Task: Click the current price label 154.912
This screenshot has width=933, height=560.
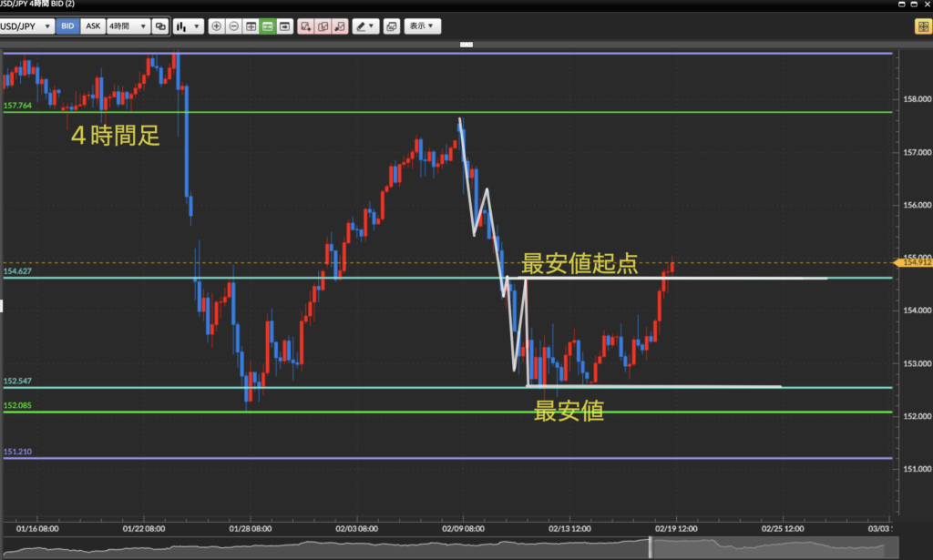Action: (915, 263)
